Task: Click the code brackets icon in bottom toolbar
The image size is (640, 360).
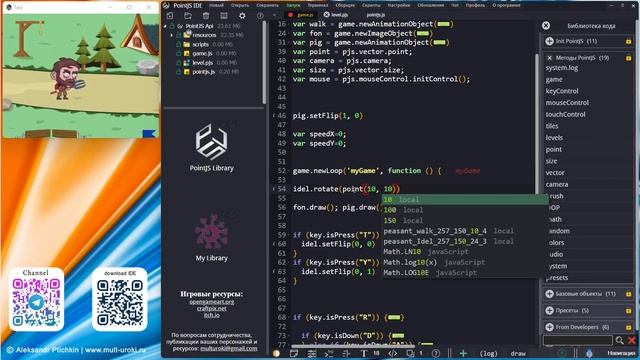Action: (x=392, y=353)
